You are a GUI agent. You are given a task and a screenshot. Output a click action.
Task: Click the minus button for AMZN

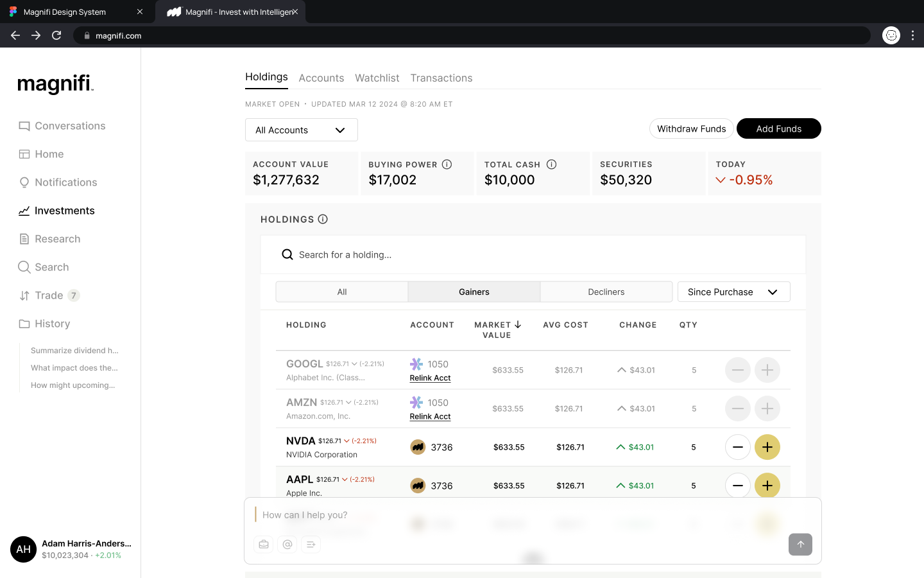click(738, 408)
